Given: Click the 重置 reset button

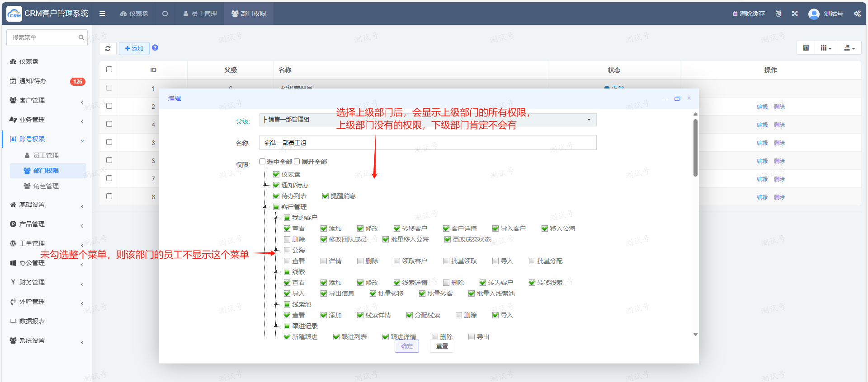Looking at the screenshot, I should [x=442, y=346].
